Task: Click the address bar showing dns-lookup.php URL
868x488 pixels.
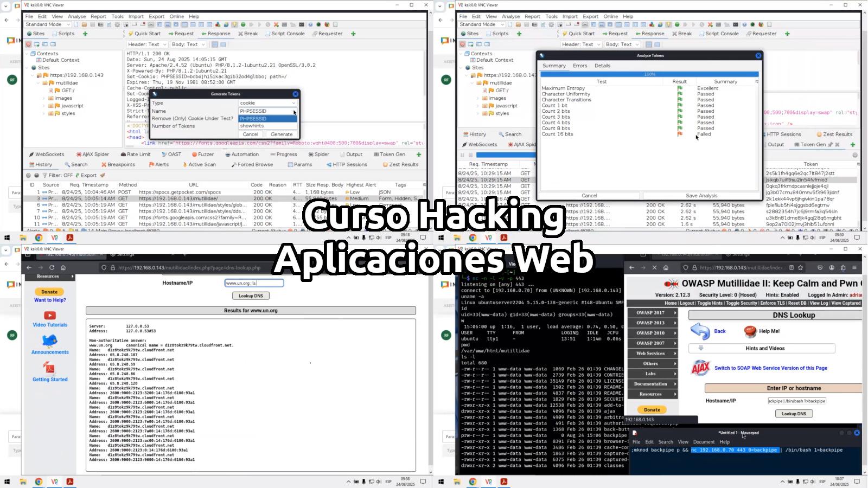Action: pyautogui.click(x=190, y=267)
